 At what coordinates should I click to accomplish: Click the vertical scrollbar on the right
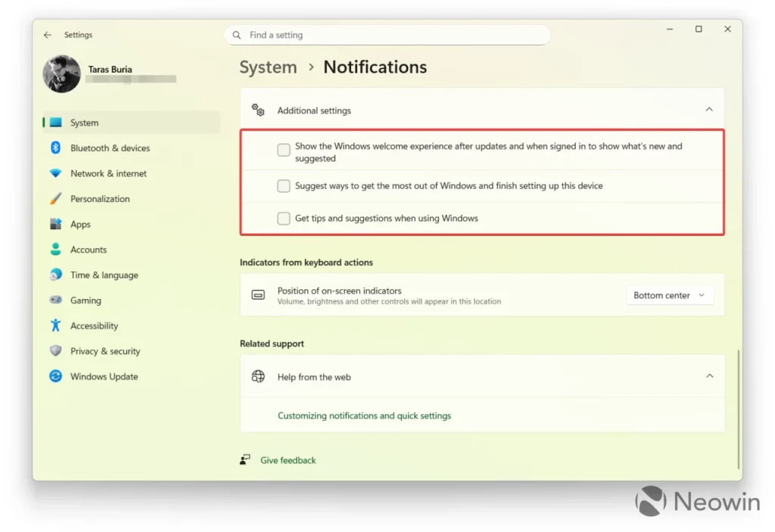pyautogui.click(x=738, y=409)
